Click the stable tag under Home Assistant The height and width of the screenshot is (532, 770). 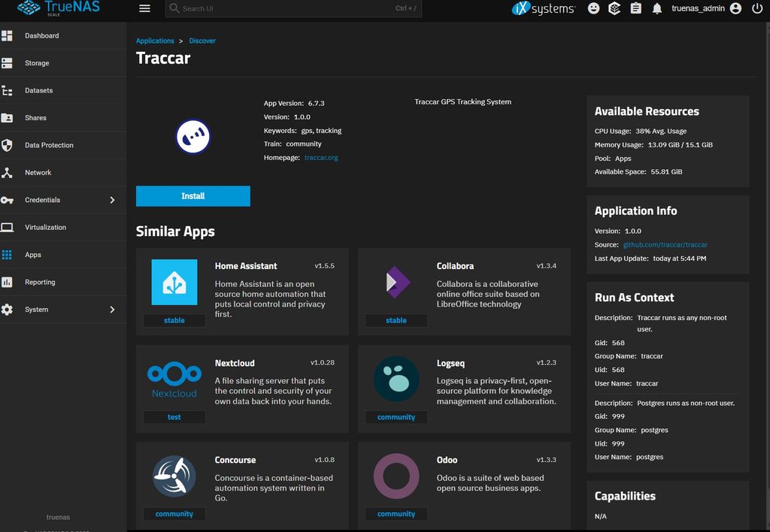coord(174,320)
